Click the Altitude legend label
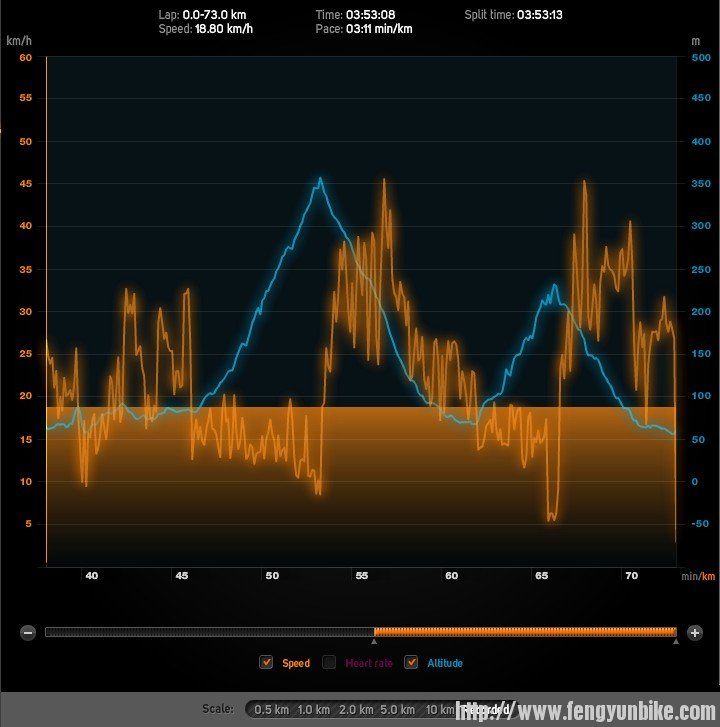 [445, 662]
